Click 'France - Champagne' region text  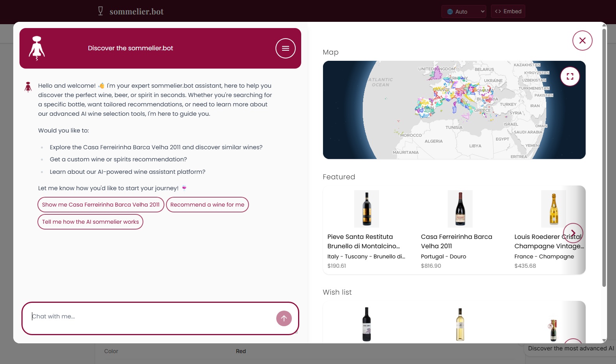pyautogui.click(x=544, y=256)
